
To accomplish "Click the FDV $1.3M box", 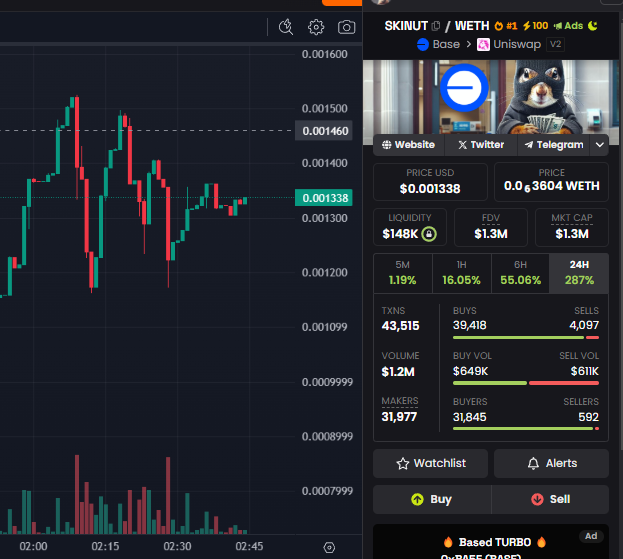I will point(491,227).
